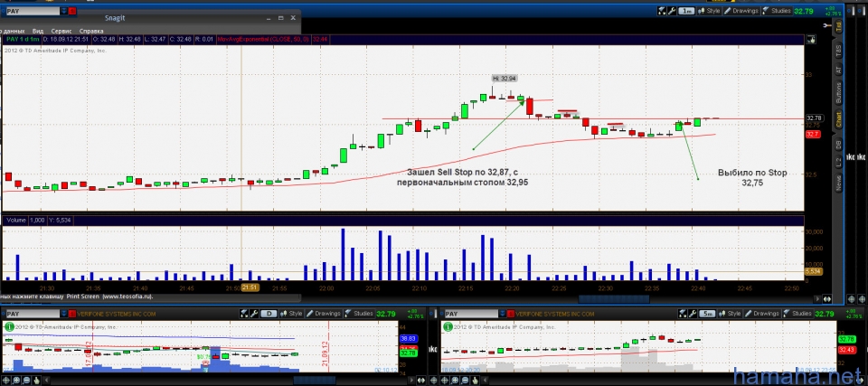Select pan hand tool under daily chart
The image size is (868, 386).
click(36, 380)
